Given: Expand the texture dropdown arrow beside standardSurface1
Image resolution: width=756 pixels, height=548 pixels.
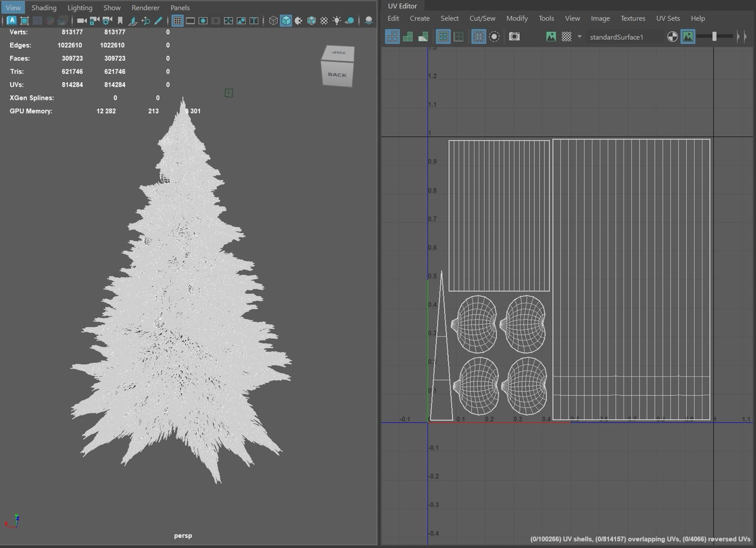Looking at the screenshot, I should [579, 37].
